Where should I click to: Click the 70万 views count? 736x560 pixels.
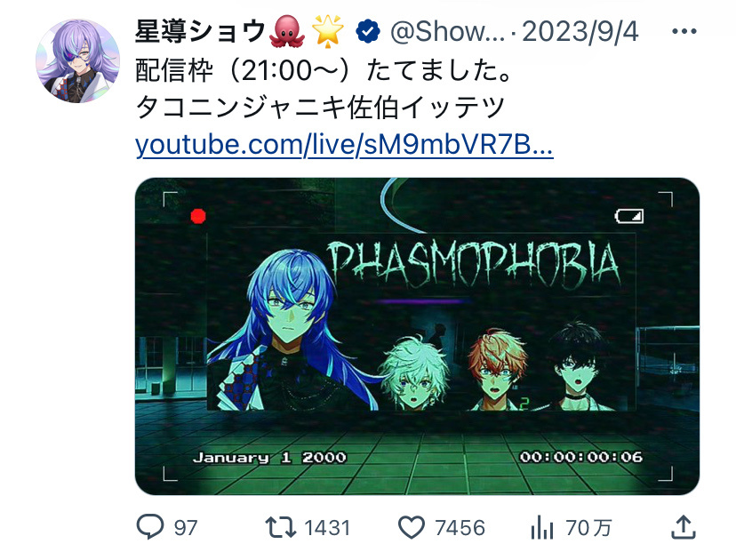[x=588, y=528]
